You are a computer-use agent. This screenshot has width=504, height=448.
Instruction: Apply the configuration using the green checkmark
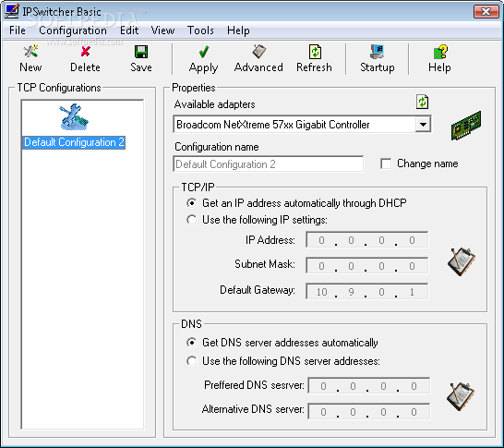pyautogui.click(x=203, y=52)
